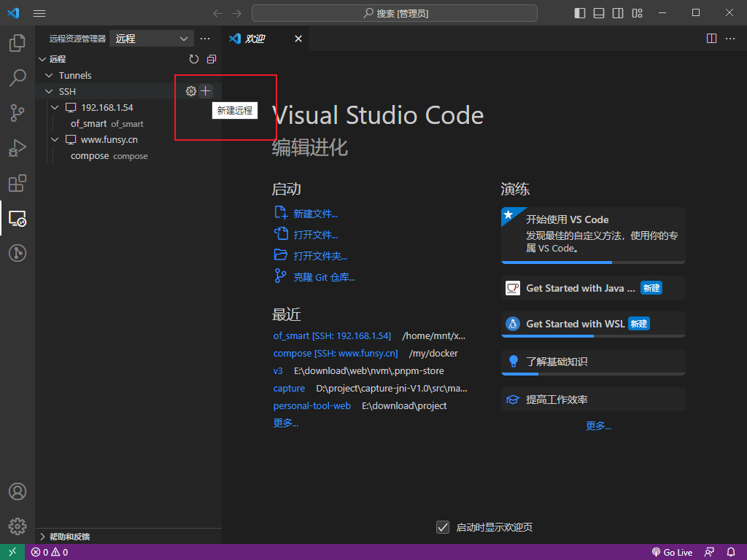The width and height of the screenshot is (747, 560).
Task: Open the Explorer view in activity bar
Action: [18, 43]
